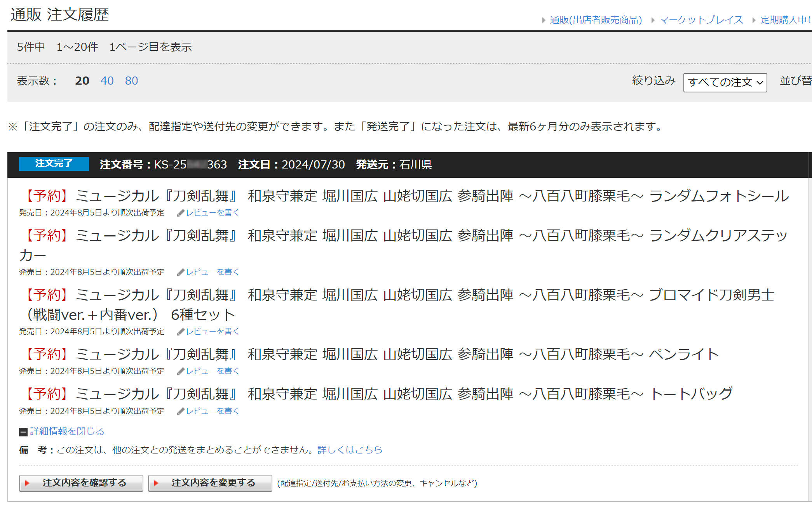812x516 pixels.
Task: Click release date under トートバッグ
Action: point(92,411)
